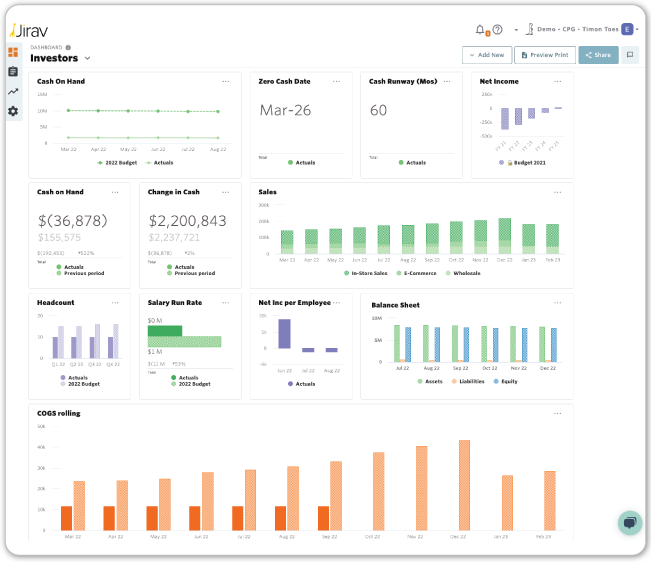Toggle the 2022 Budget legend in Cash On Hand
Image resolution: width=651 pixels, height=562 pixels.
[x=119, y=162]
